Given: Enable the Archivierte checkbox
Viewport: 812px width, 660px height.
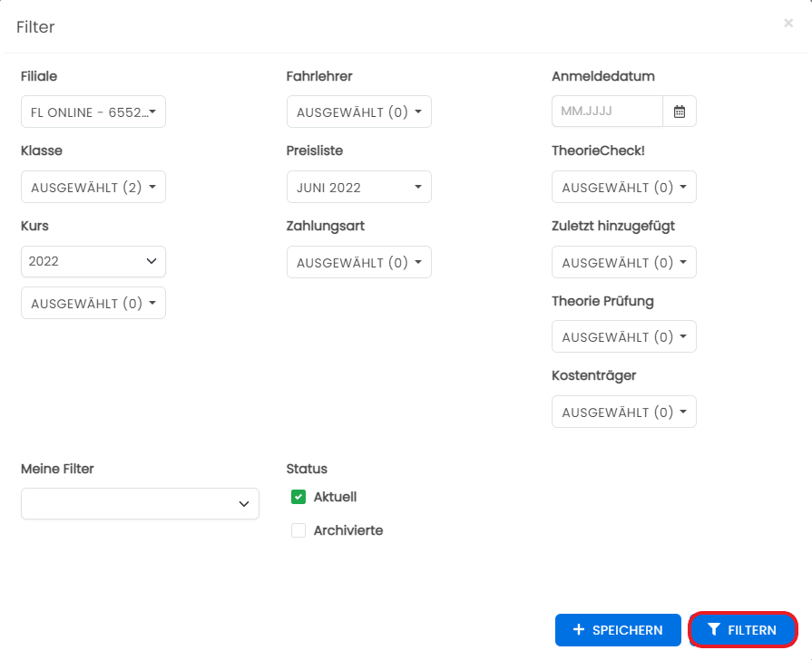Looking at the screenshot, I should click(298, 530).
